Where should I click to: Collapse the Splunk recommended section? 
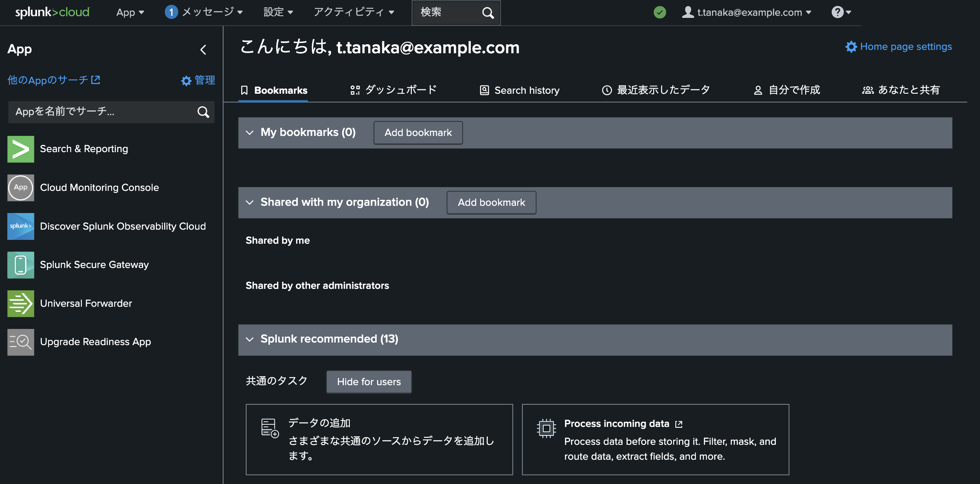tap(250, 339)
